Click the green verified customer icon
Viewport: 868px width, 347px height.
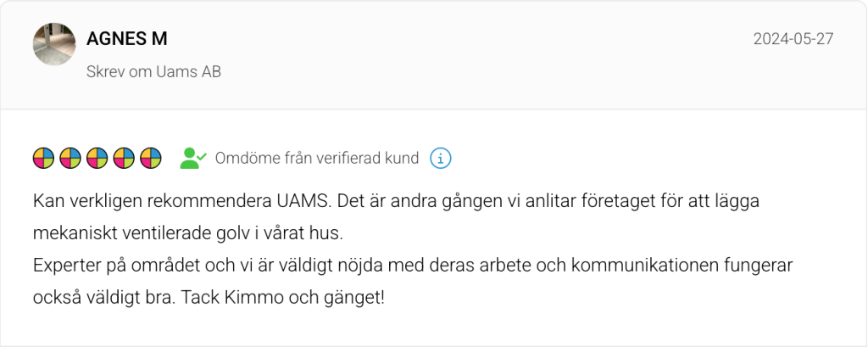[192, 158]
